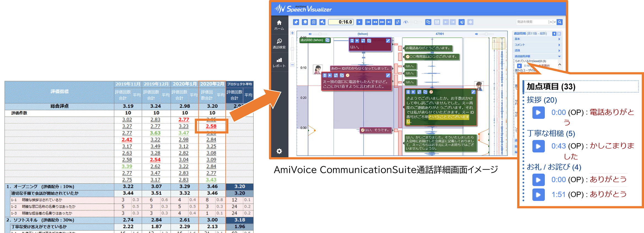Rewind the call audio

point(375,22)
